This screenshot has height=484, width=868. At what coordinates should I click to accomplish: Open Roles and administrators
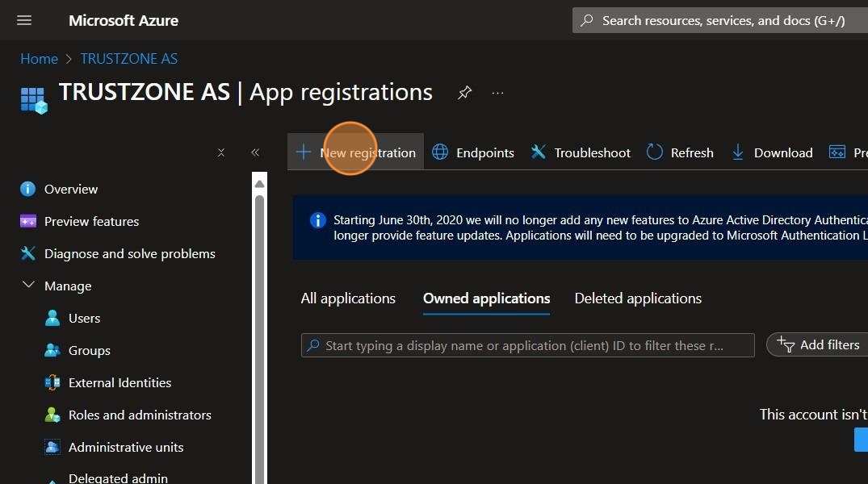pyautogui.click(x=138, y=415)
